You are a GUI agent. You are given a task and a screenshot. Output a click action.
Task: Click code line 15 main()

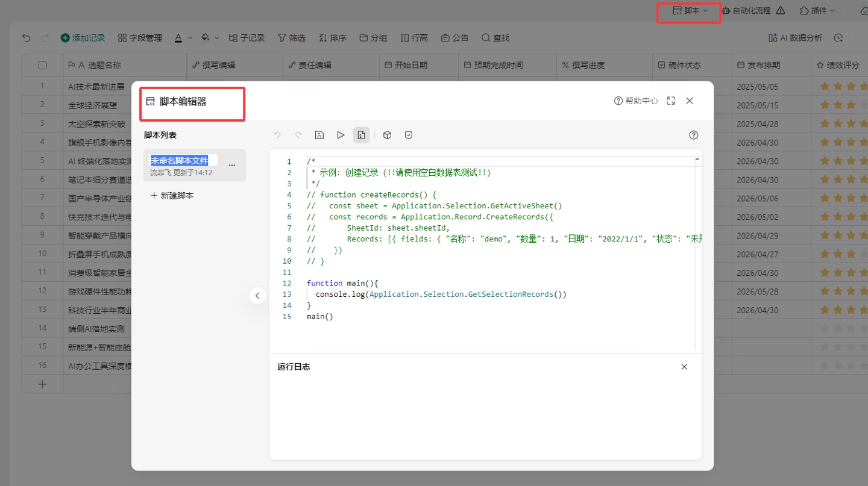pos(320,316)
